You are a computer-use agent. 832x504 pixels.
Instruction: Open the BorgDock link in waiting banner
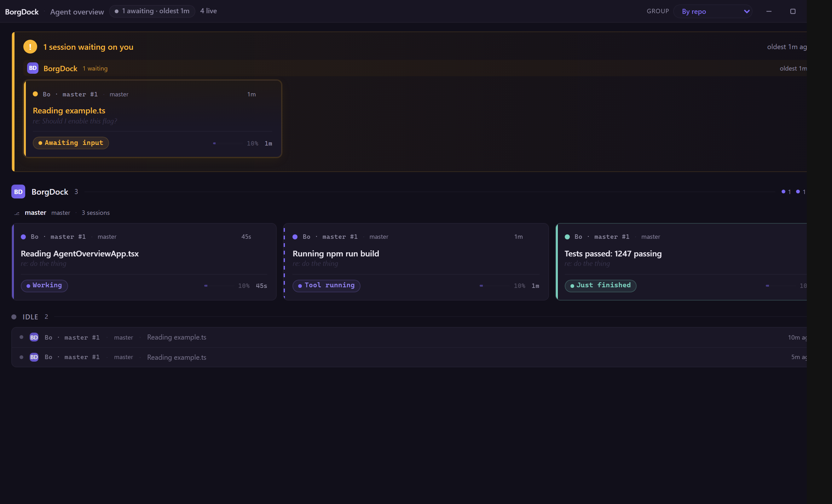(x=61, y=69)
